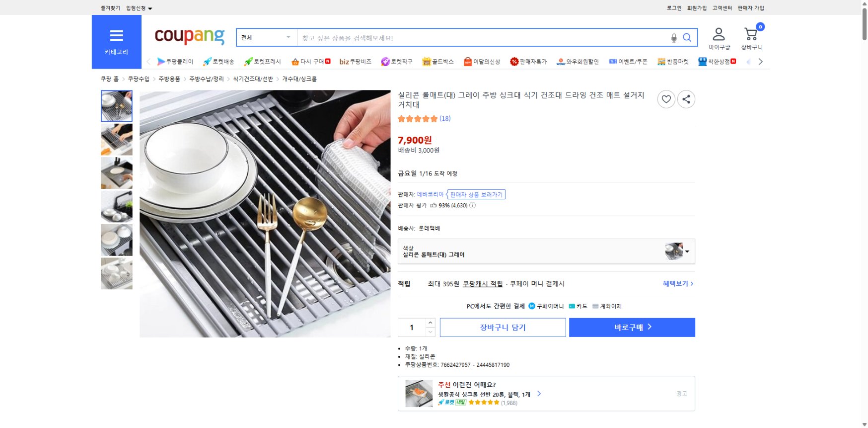Open the 전체 search category dropdown
This screenshot has width=868, height=428.
(x=266, y=37)
